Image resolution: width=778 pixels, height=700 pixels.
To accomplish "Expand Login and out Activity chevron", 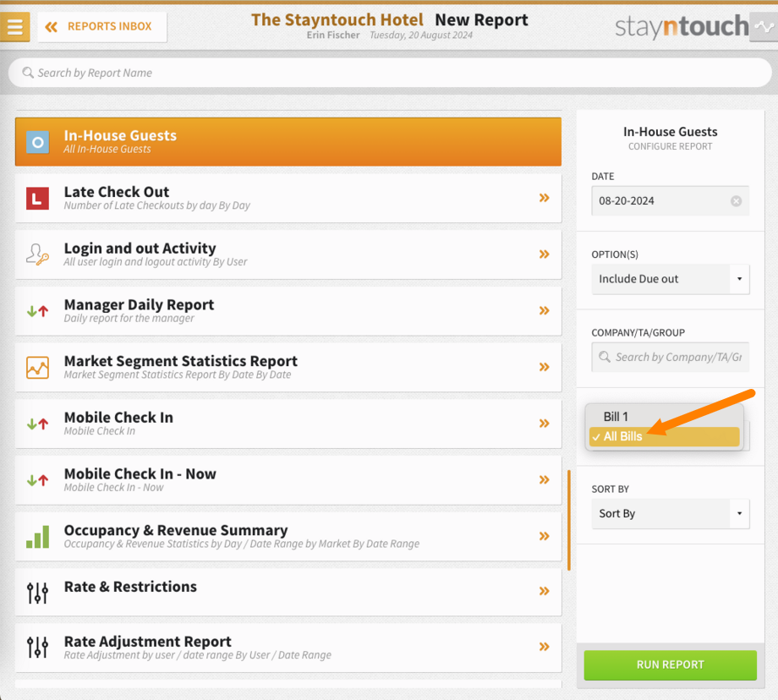I will pos(545,254).
